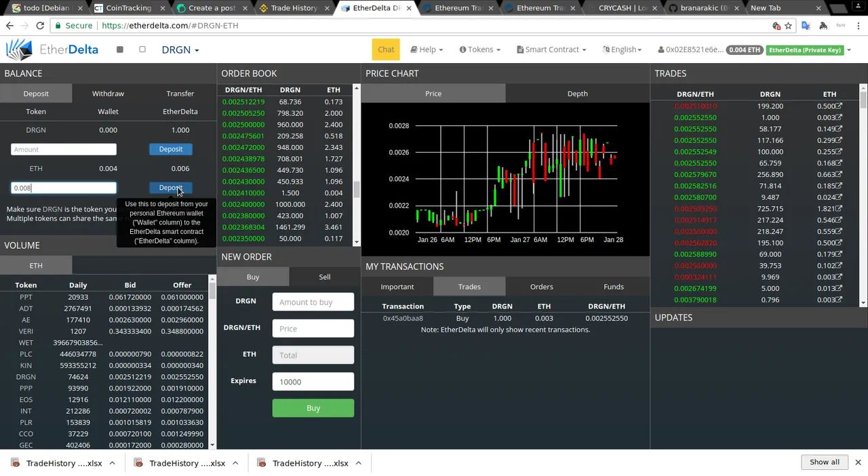
Task: Open external link for 0.149 ETH trade
Action: 839,129
